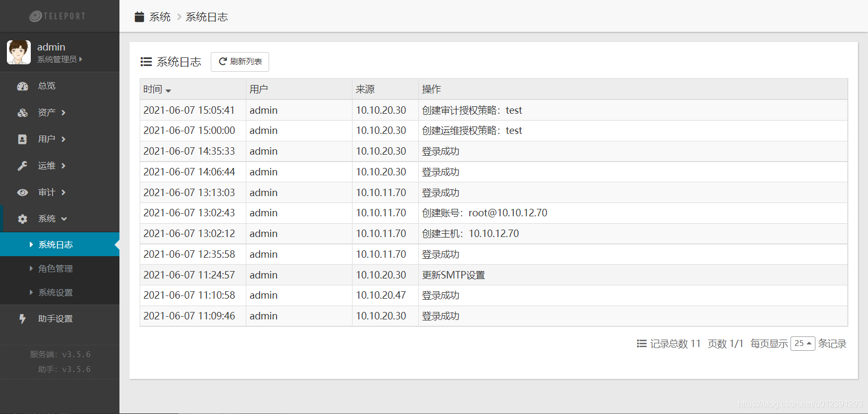
Task: Click the 来源 column header
Action: point(385,89)
